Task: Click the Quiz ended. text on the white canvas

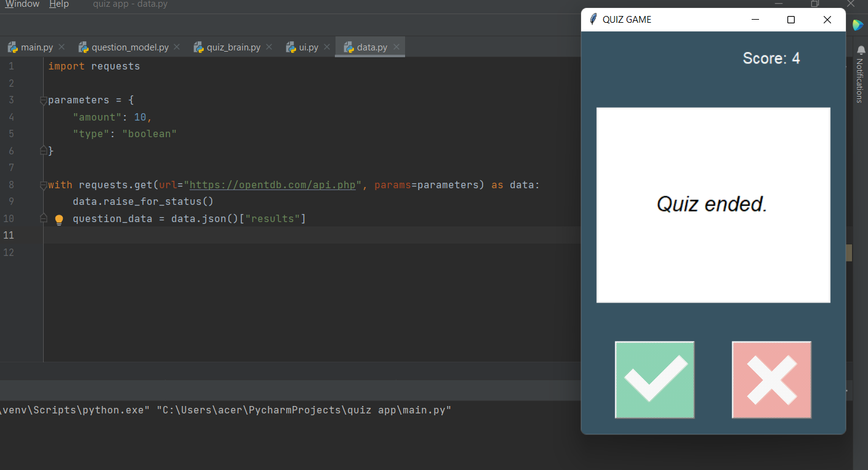Action: [712, 204]
